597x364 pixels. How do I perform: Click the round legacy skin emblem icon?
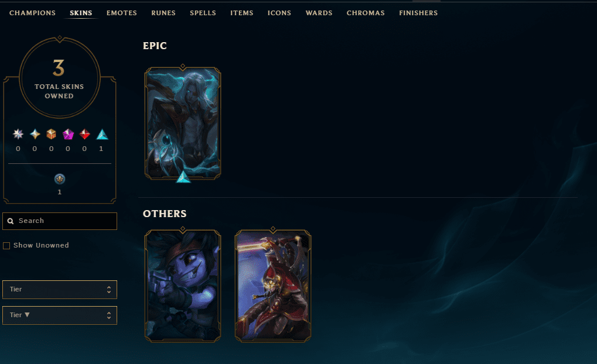pos(60,178)
